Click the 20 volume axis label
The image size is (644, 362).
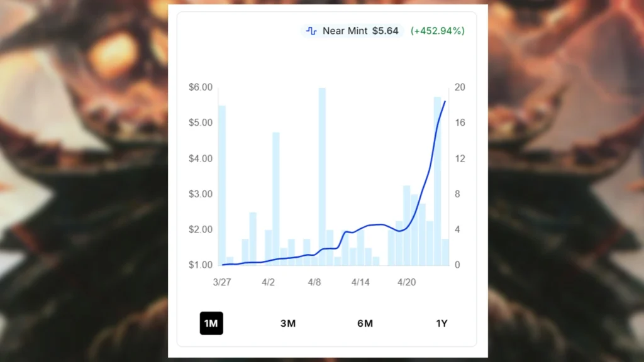[x=460, y=87]
